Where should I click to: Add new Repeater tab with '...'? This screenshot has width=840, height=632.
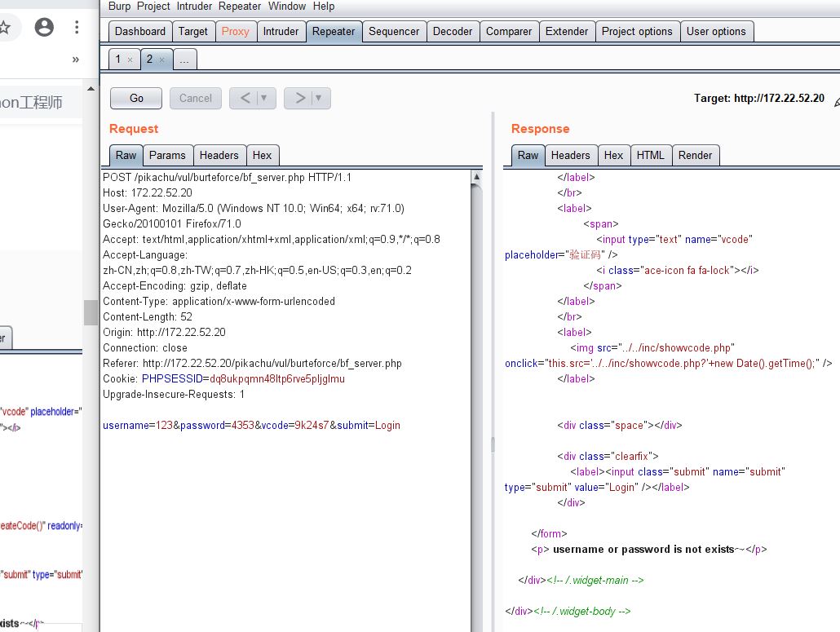click(x=184, y=60)
